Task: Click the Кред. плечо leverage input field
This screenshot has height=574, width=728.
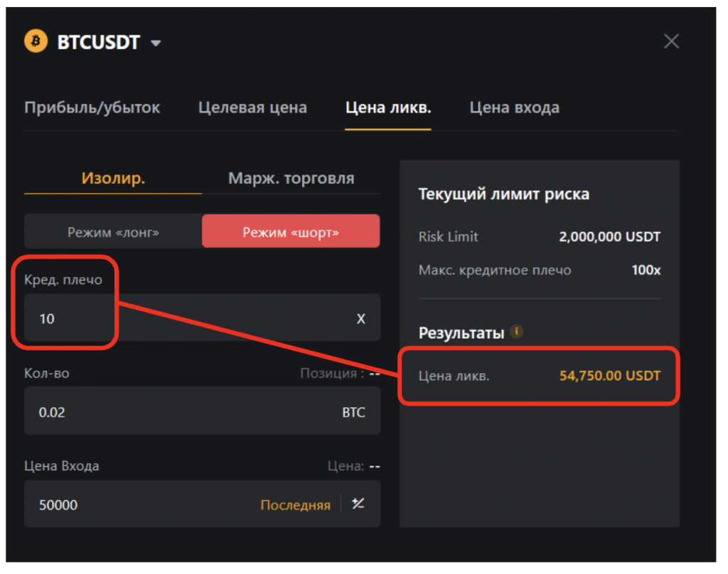Action: pos(203,318)
